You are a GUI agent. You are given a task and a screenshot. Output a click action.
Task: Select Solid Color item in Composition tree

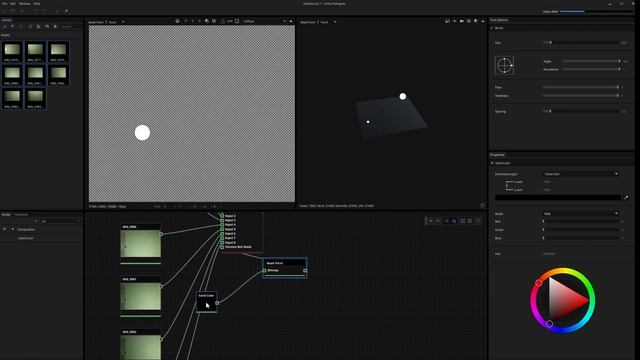click(26, 238)
